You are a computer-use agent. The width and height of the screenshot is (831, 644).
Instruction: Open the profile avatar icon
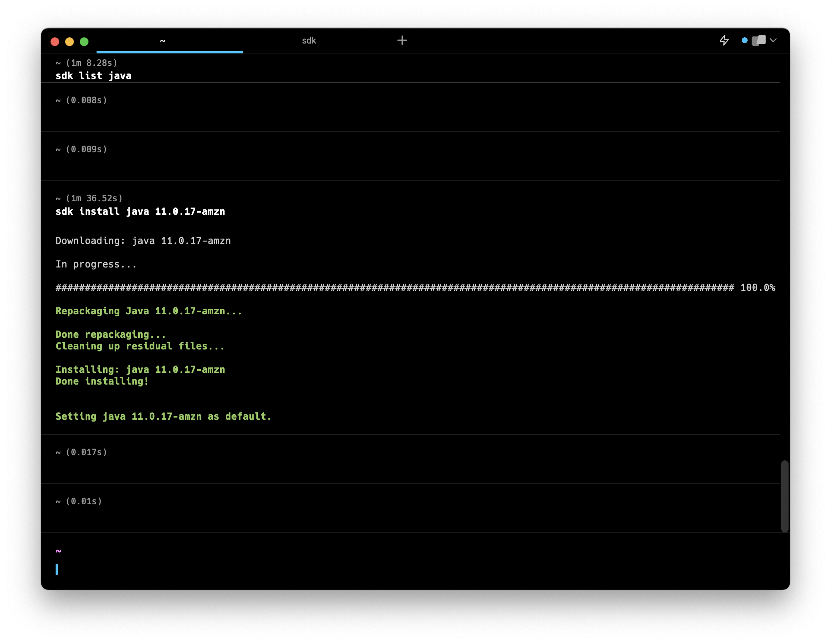(758, 40)
